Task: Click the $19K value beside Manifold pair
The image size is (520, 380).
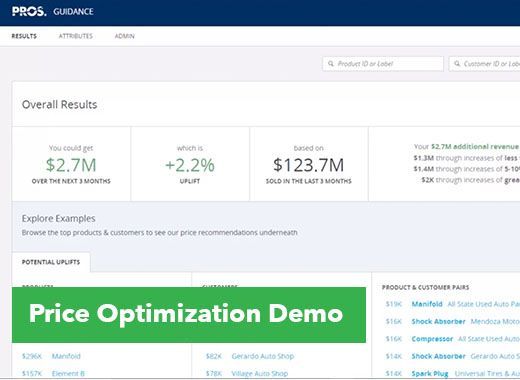Action: coord(394,304)
